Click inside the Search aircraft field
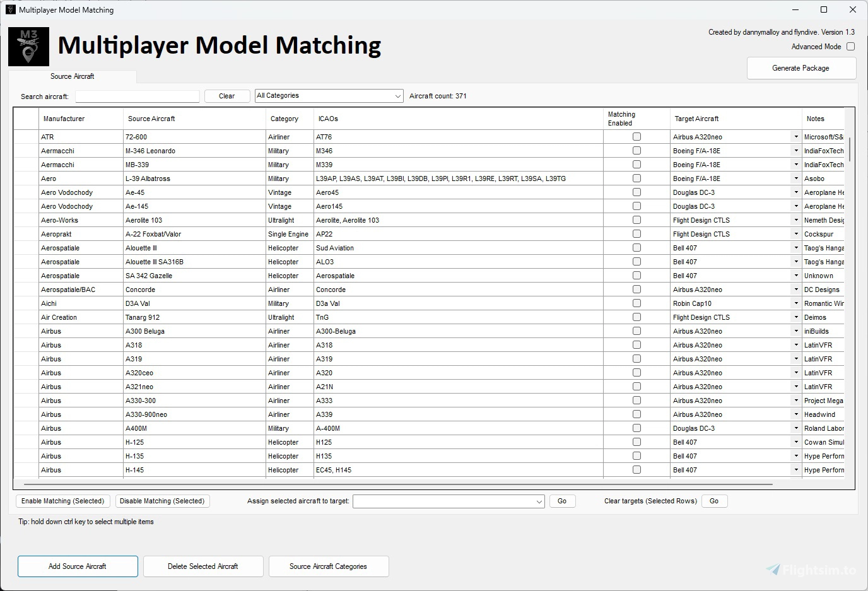 point(137,96)
